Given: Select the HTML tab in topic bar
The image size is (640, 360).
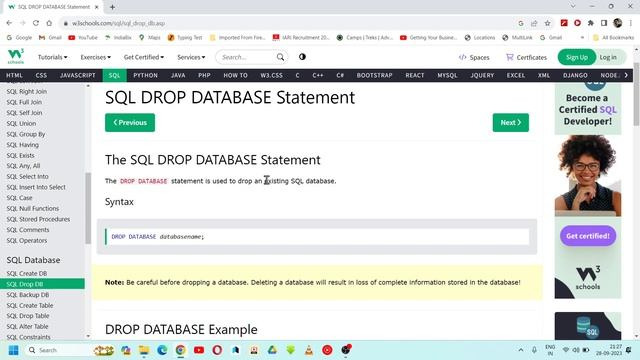Looking at the screenshot, I should (14, 76).
